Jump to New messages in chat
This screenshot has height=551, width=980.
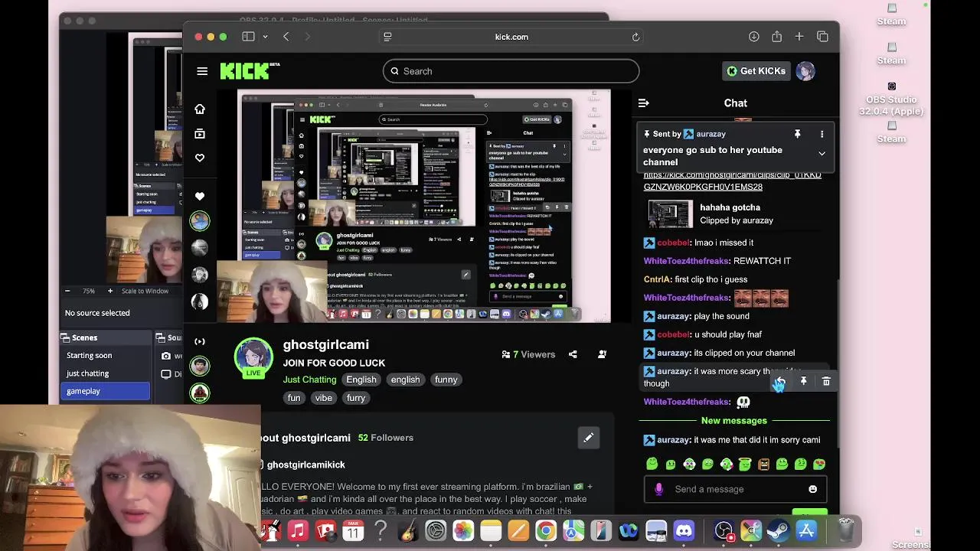pos(733,421)
